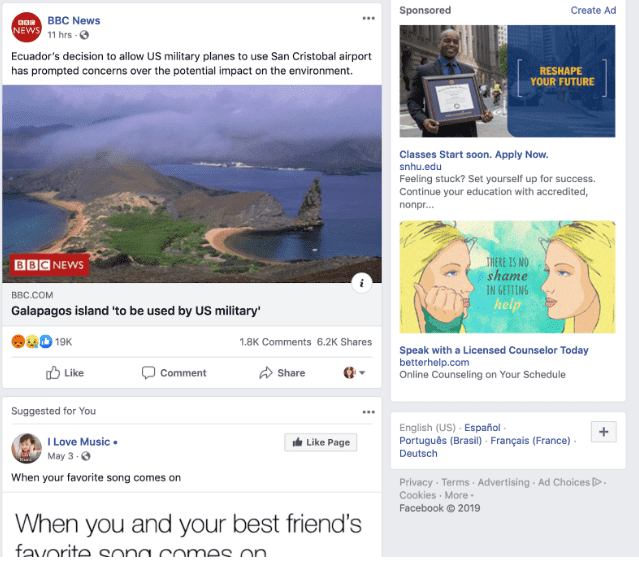
Task: Open the 1.8K Comments list
Action: coord(275,342)
